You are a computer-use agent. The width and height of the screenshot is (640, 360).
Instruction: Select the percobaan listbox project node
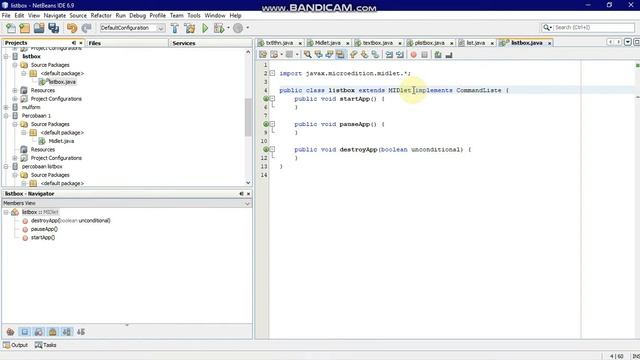point(42,167)
